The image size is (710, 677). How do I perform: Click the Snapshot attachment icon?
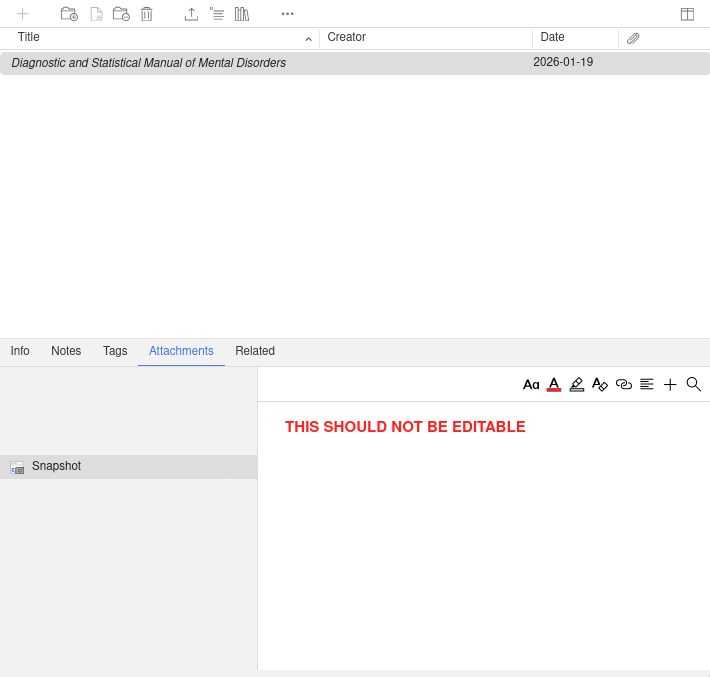coord(17,467)
